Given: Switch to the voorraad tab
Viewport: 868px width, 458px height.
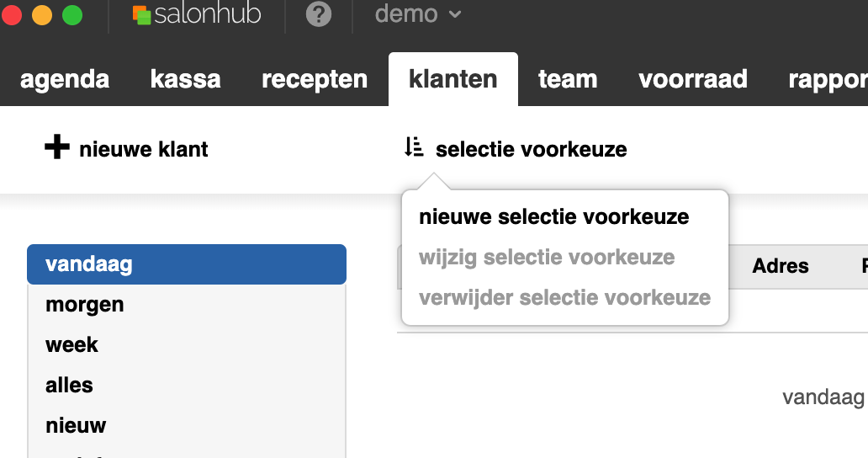Looking at the screenshot, I should (693, 79).
